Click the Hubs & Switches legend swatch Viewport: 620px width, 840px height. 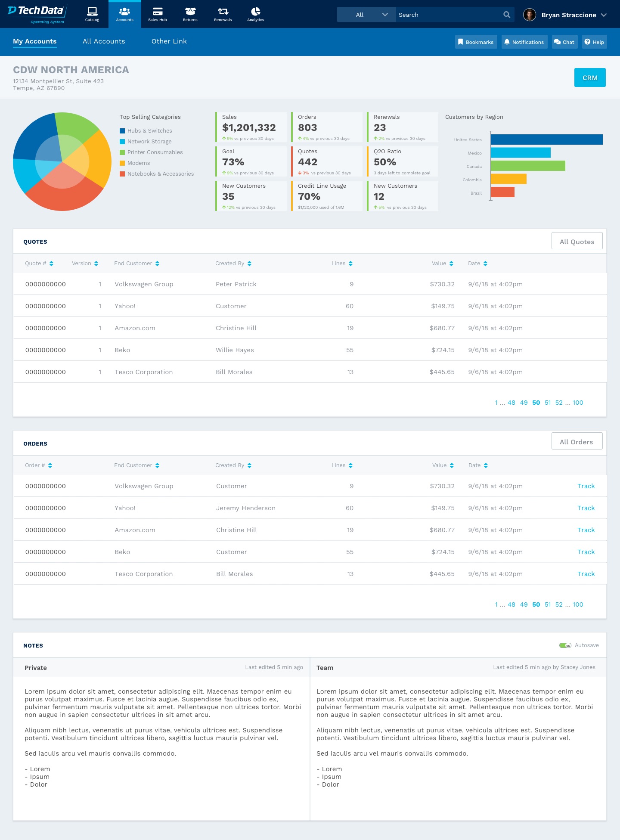pos(122,131)
